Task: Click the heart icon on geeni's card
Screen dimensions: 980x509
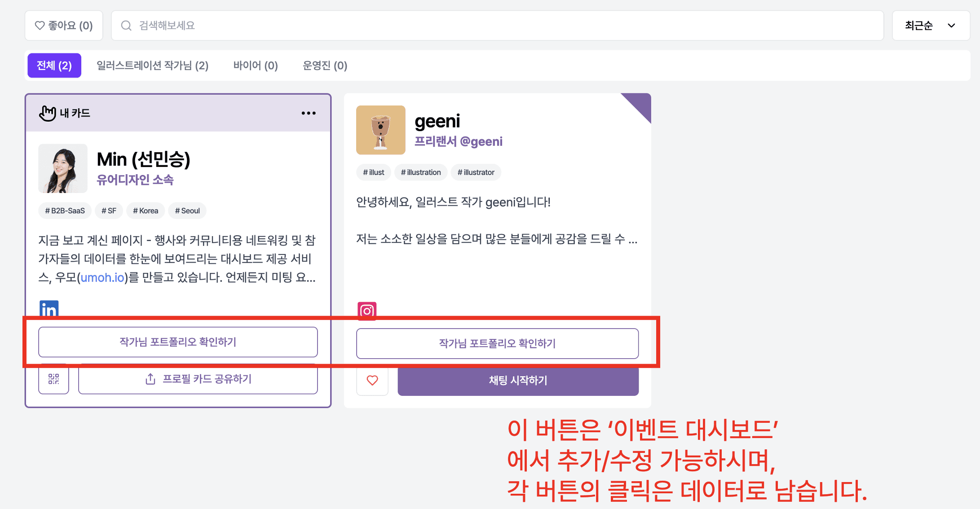Action: [372, 381]
